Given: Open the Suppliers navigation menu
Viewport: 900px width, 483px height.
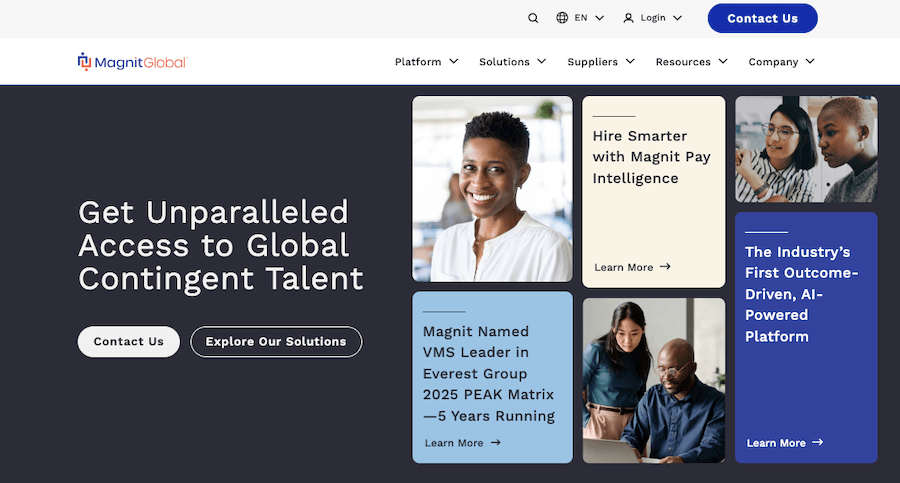Looking at the screenshot, I should pos(600,62).
